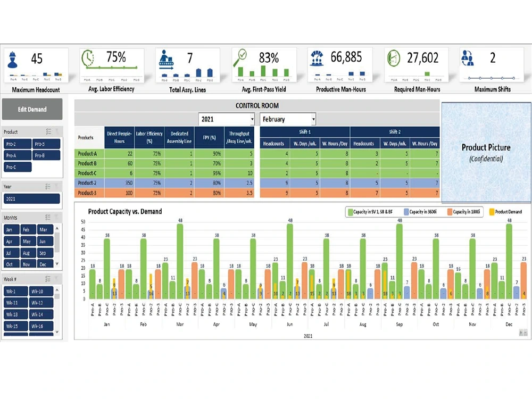This screenshot has width=532, height=399.
Task: Select the Jan month button
Action: 11,230
